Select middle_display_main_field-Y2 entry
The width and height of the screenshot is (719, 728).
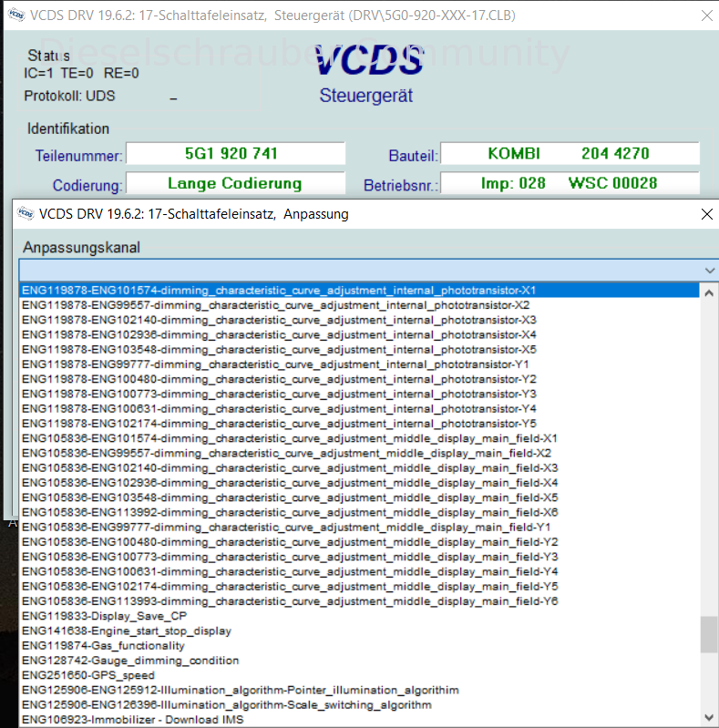pos(359,542)
